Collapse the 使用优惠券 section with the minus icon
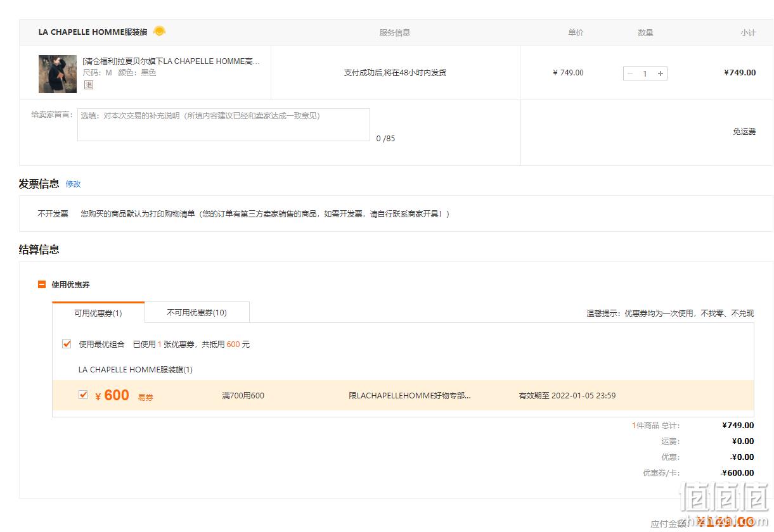This screenshot has height=532, width=774. [42, 285]
